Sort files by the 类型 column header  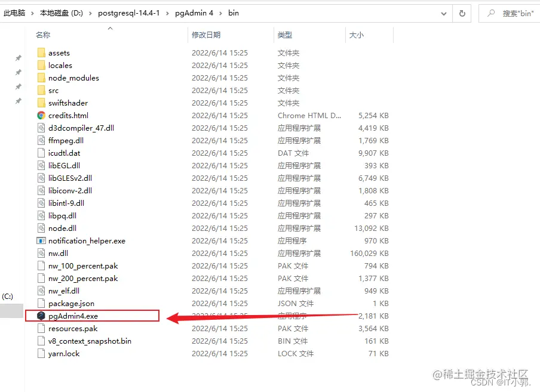coord(285,35)
